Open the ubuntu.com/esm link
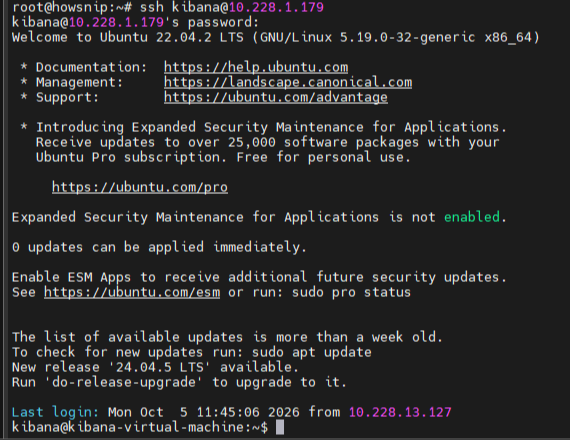Image resolution: width=570 pixels, height=440 pixels. click(x=132, y=292)
